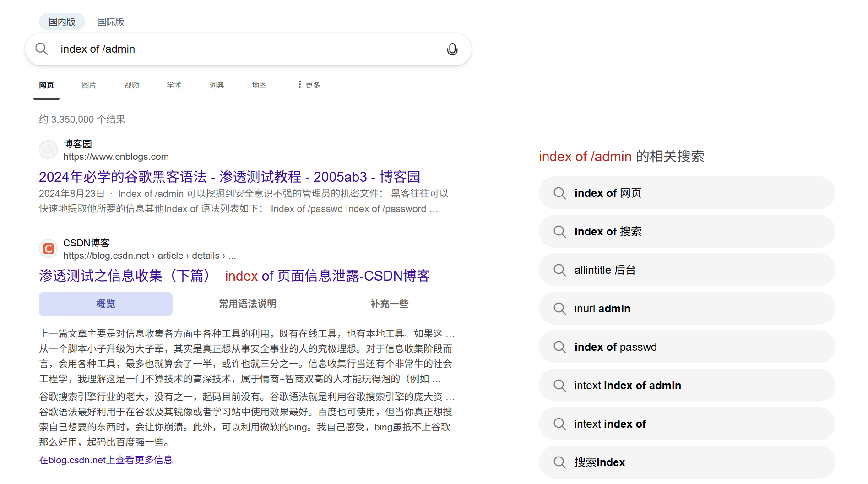Screen dimensions: 868x484
Task: Select the 常用语法说明 snippet tab
Action: [x=248, y=304]
